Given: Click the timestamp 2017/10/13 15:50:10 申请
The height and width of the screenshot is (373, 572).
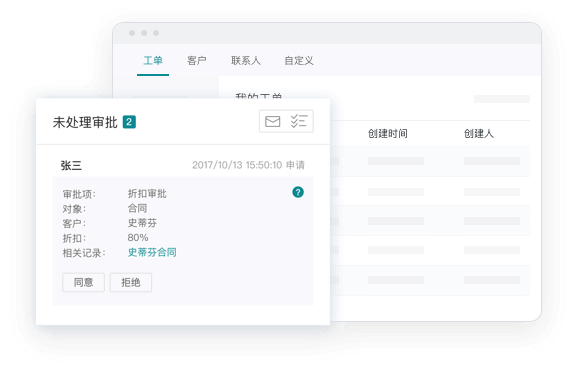Looking at the screenshot, I should [x=248, y=165].
